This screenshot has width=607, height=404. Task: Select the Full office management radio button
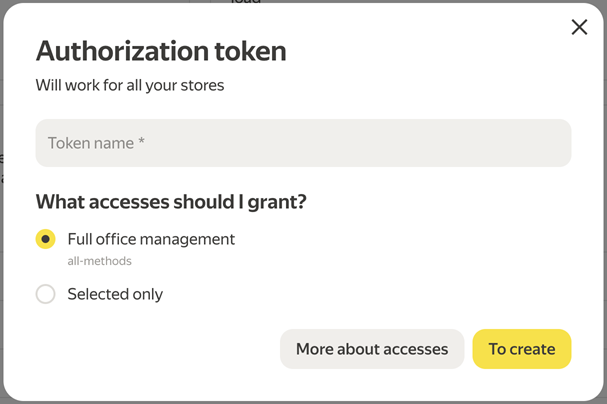tap(45, 239)
